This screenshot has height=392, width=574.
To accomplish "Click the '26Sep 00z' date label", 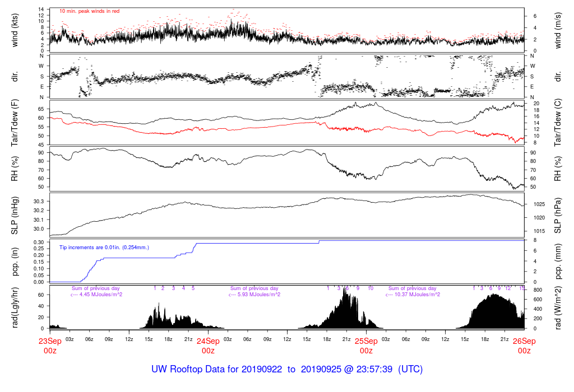I will [524, 346].
